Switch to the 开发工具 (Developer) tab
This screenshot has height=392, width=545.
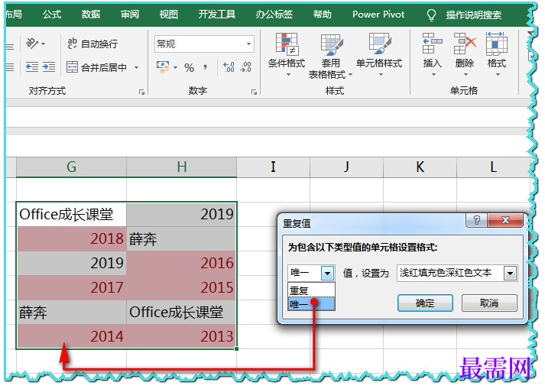[x=217, y=15]
